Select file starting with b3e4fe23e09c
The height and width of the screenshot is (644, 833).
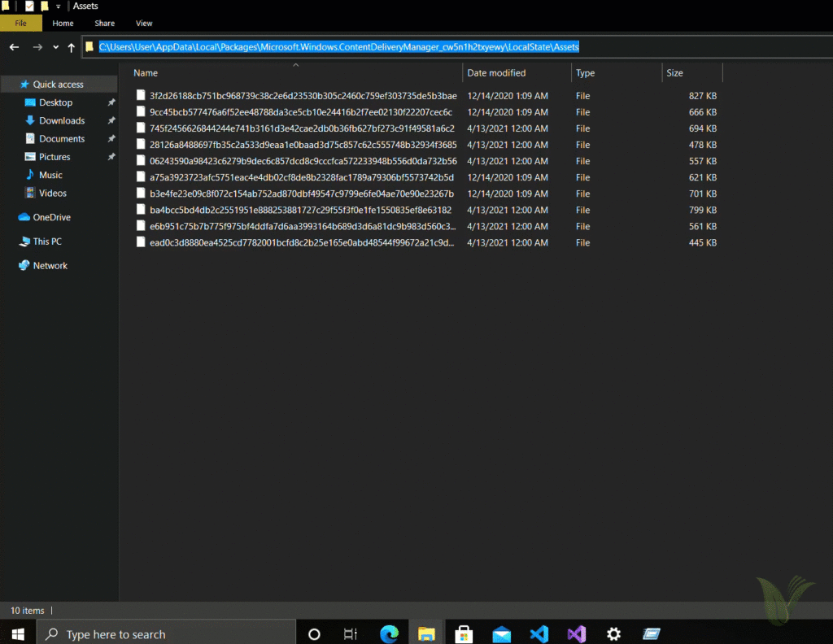pyautogui.click(x=301, y=194)
